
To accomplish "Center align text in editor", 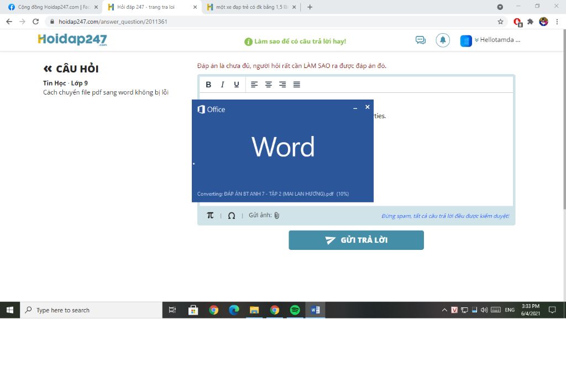I will pyautogui.click(x=268, y=85).
